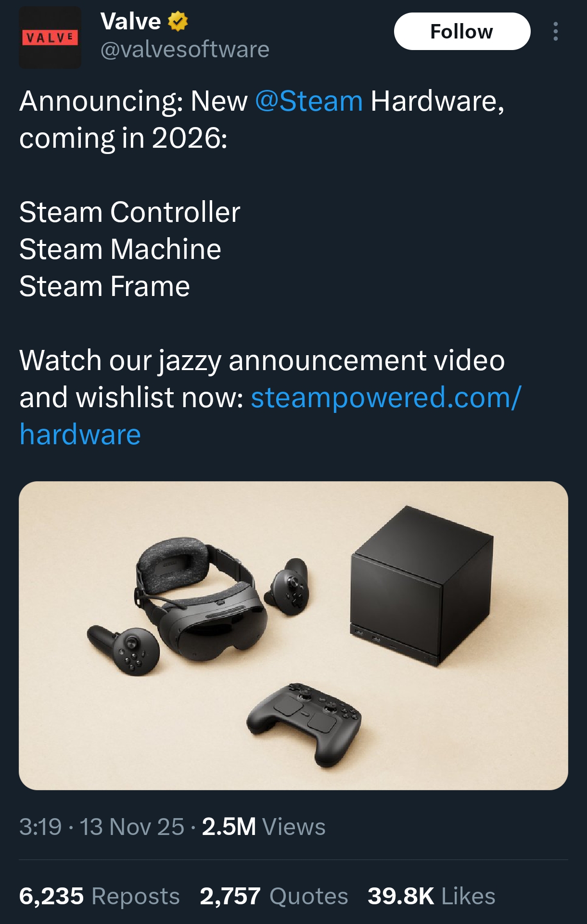
Task: Show the 2,757 Quotes list
Action: [274, 896]
